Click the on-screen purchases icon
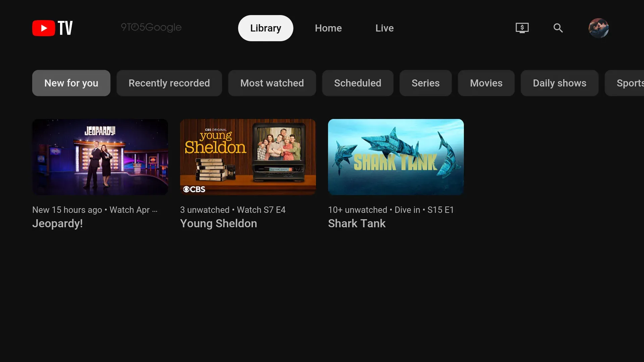Viewport: 644px width, 362px height. 522,28
